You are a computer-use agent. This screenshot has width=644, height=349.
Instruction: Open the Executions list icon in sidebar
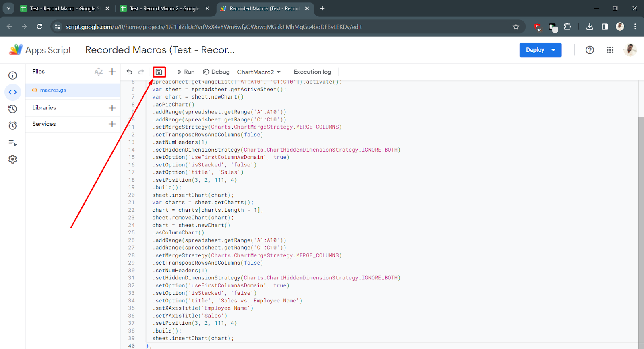coord(13,143)
